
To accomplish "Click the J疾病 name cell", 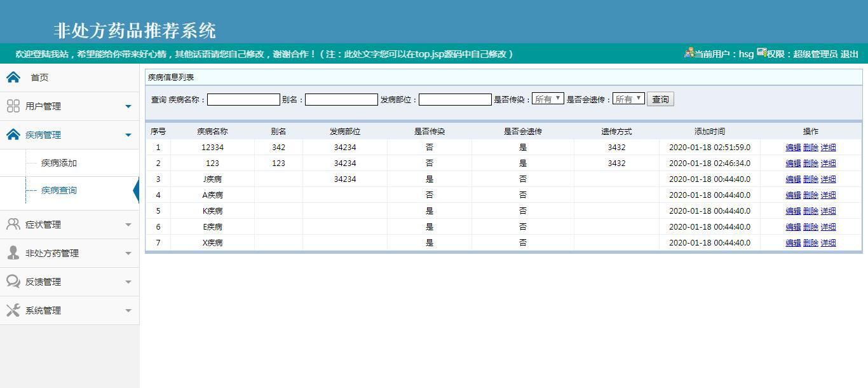I will (212, 179).
